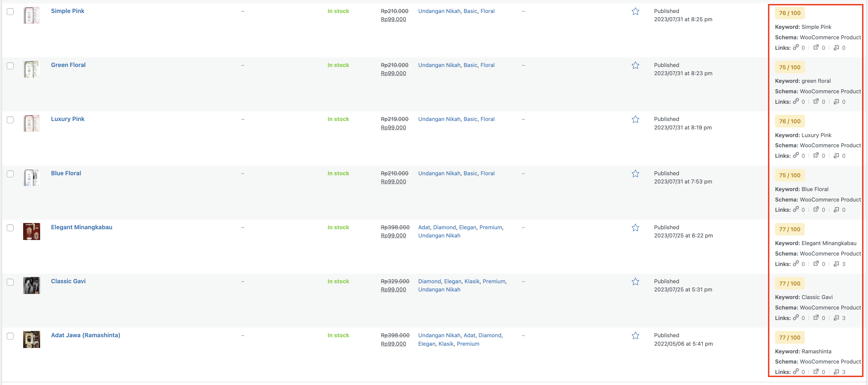Check the Blue Floral product row
Screen dimensions: 868x385
point(10,174)
